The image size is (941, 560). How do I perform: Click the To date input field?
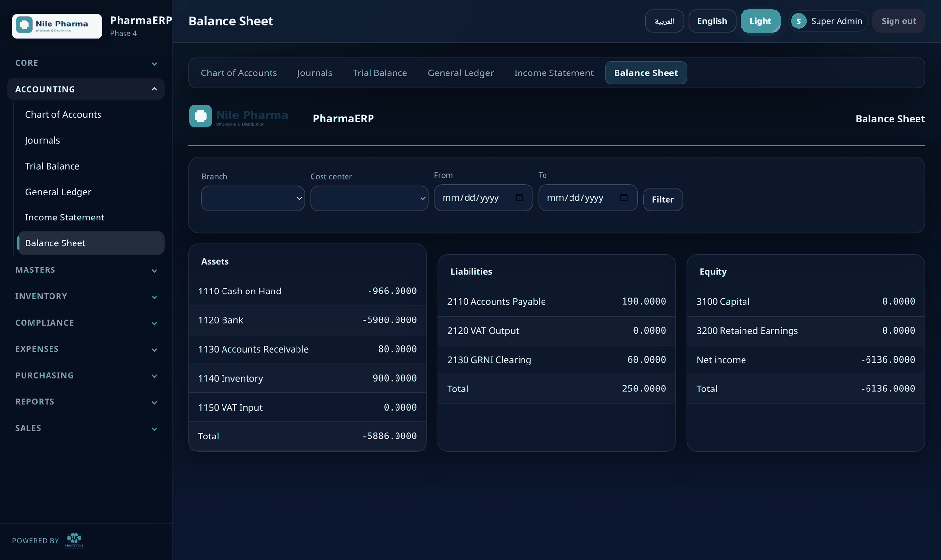tap(587, 197)
